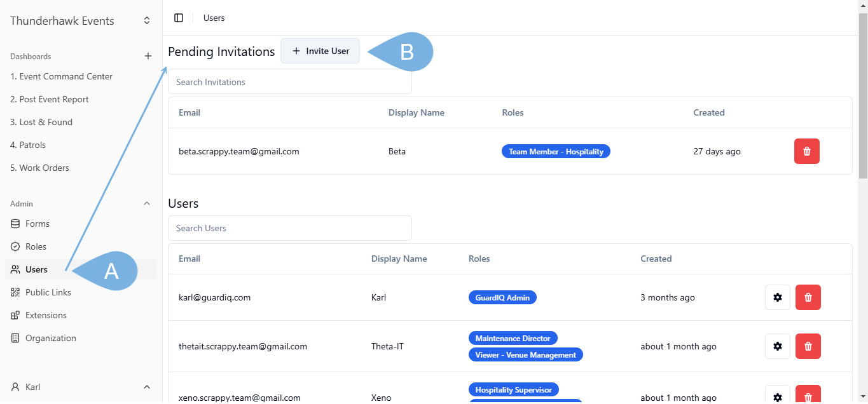Viewport: 868px width, 404px height.
Task: Click Created header in invitations table
Action: (x=709, y=112)
